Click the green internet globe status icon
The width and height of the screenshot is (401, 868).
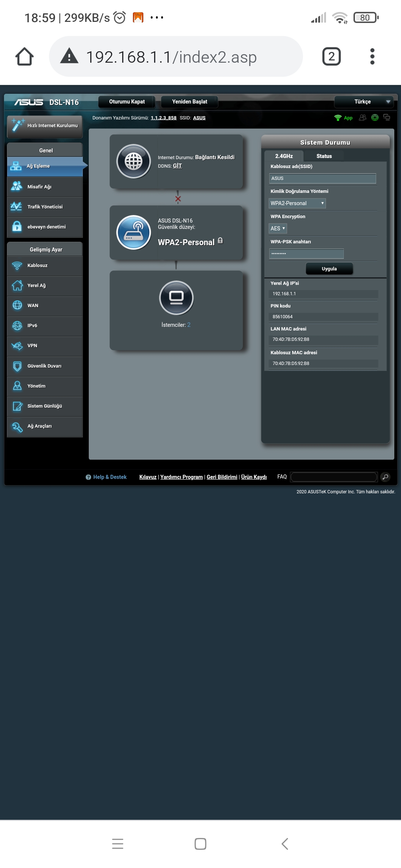(375, 118)
